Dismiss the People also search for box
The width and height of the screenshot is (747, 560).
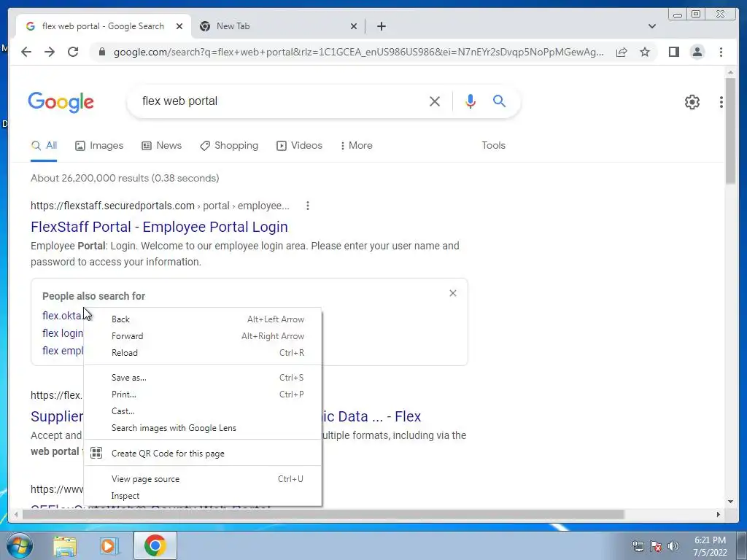click(453, 293)
